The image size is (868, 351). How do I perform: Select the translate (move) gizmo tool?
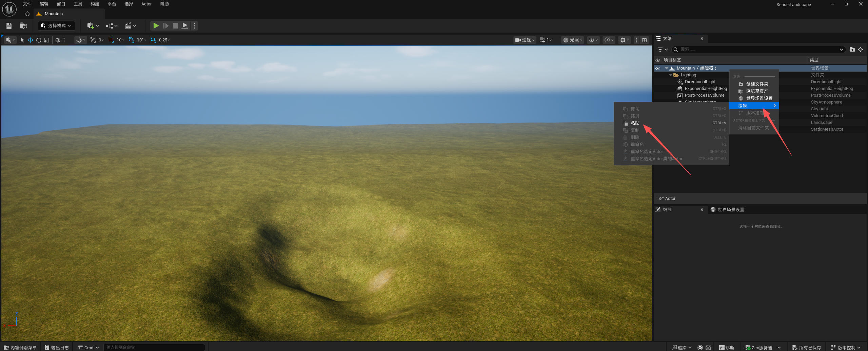31,40
